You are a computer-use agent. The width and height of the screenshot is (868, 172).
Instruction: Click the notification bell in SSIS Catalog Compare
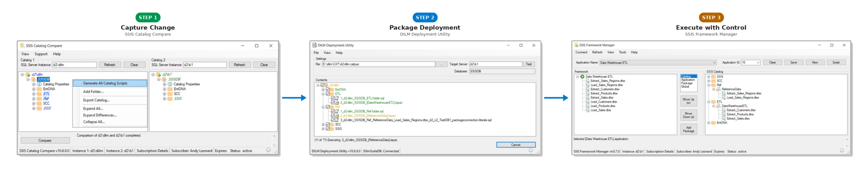(x=268, y=150)
